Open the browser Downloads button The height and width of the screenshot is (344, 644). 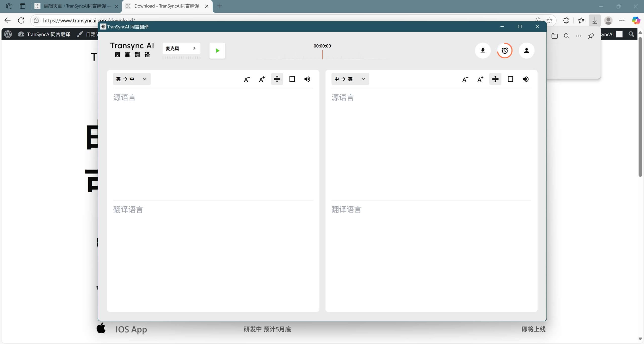[x=595, y=20]
